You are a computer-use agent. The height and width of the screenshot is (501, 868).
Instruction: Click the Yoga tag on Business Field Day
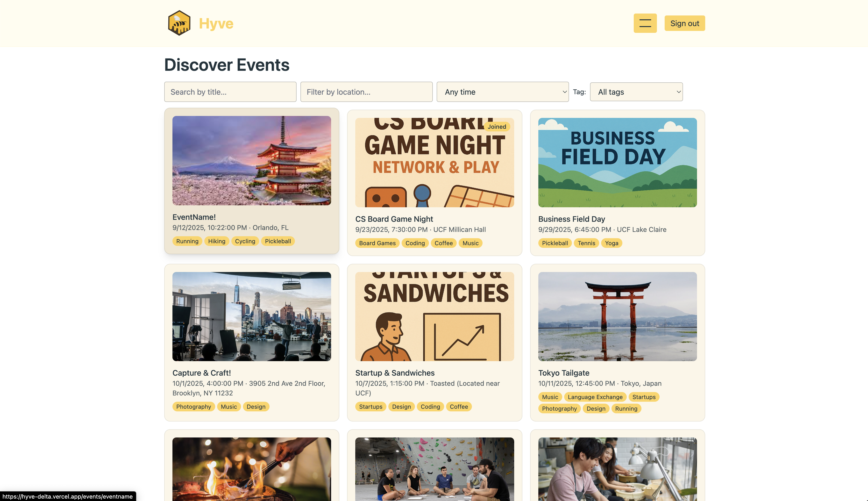(611, 243)
